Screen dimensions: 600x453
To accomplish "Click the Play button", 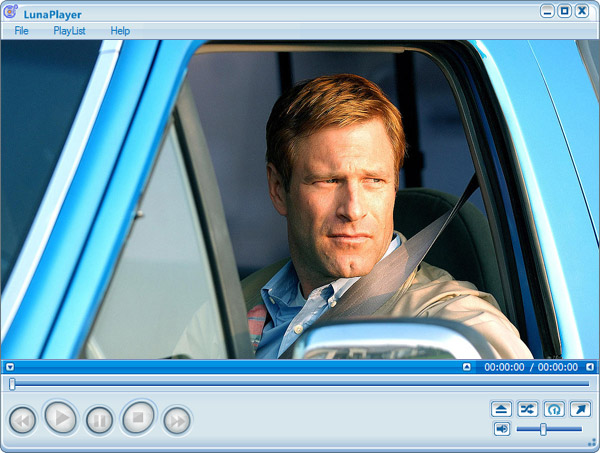I will pos(61,418).
